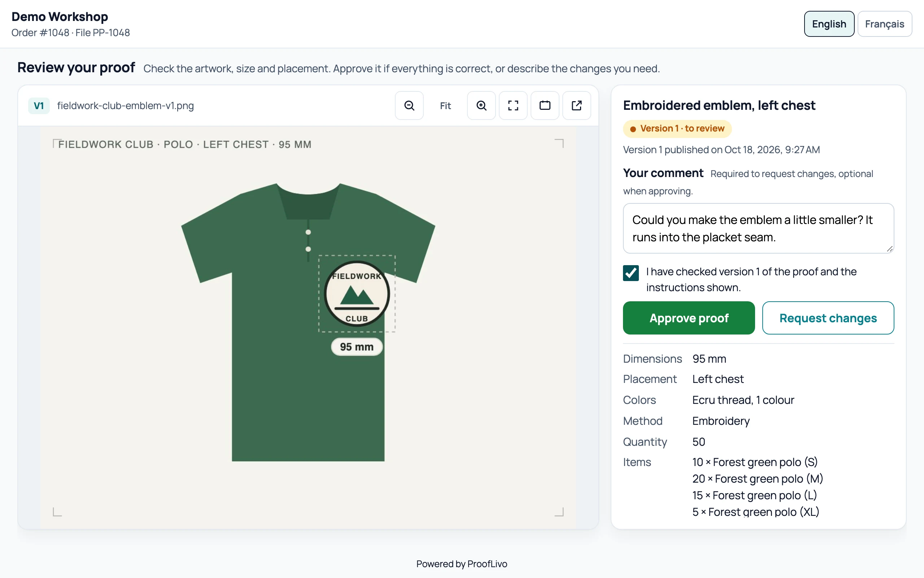Click the Version 1 published date line
924x578 pixels.
[x=721, y=150]
